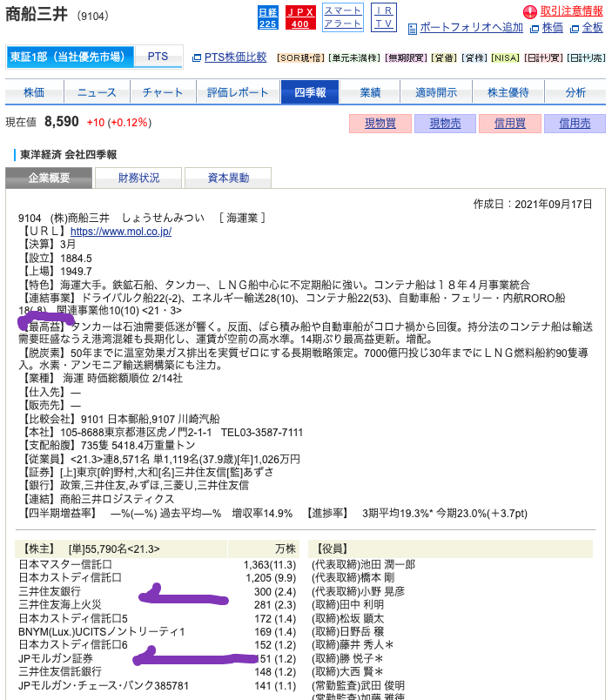Click the JPX400 index badge
The height and width of the screenshot is (700, 612).
coord(300,18)
